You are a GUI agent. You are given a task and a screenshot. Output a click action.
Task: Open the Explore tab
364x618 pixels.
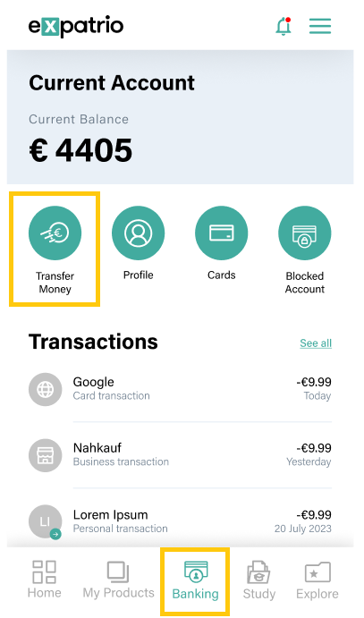(x=317, y=580)
